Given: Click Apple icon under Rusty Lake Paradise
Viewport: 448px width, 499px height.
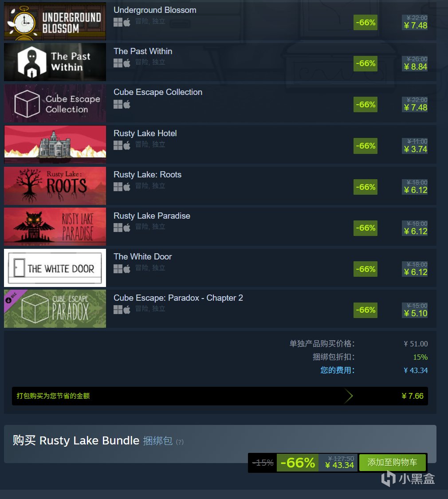Looking at the screenshot, I should pos(127,228).
